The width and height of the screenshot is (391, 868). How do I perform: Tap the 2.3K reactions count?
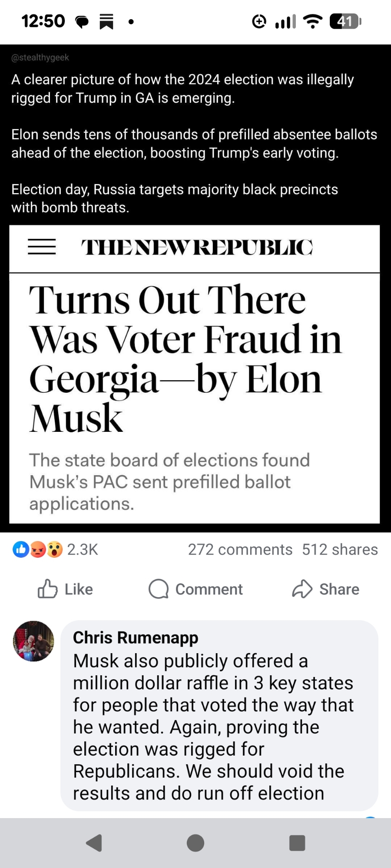click(x=83, y=549)
